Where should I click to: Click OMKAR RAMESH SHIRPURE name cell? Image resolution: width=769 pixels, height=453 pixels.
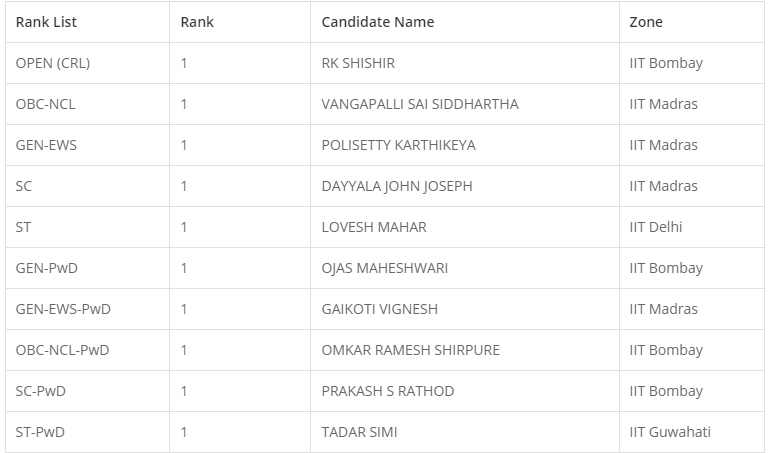410,350
